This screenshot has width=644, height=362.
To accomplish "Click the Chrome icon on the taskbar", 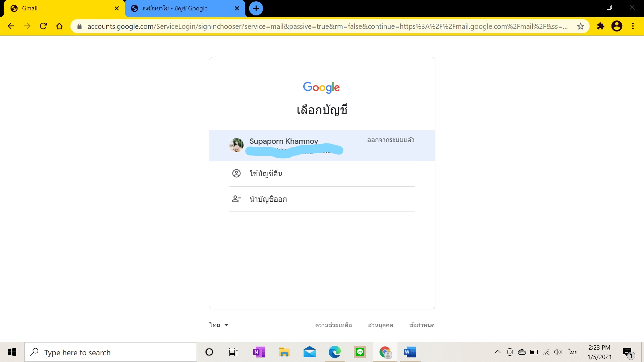I will tap(385, 352).
